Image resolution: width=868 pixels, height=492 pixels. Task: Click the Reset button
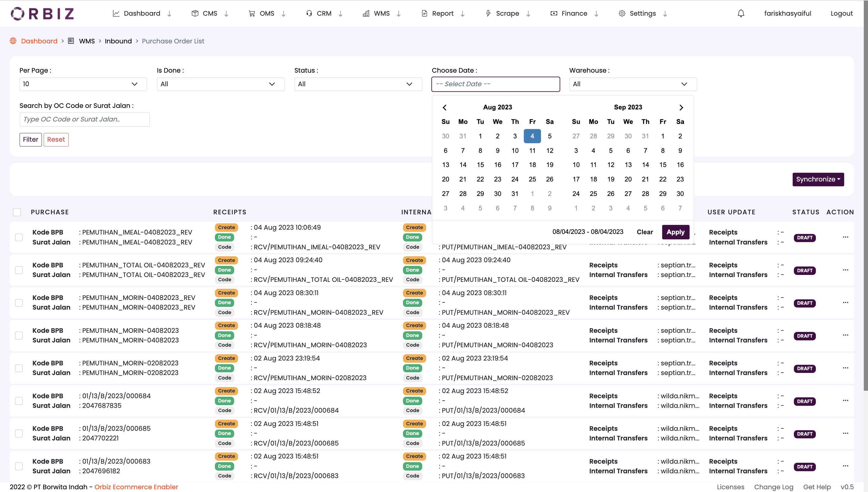click(x=56, y=140)
